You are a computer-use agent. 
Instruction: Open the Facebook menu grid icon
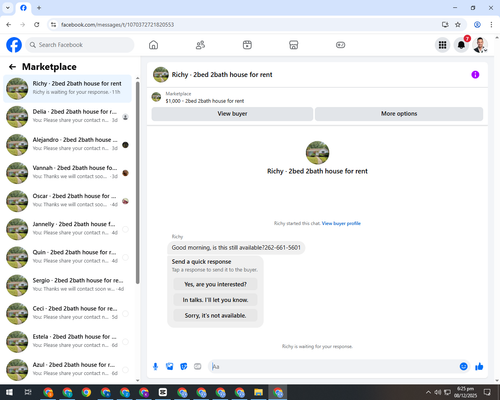click(442, 45)
